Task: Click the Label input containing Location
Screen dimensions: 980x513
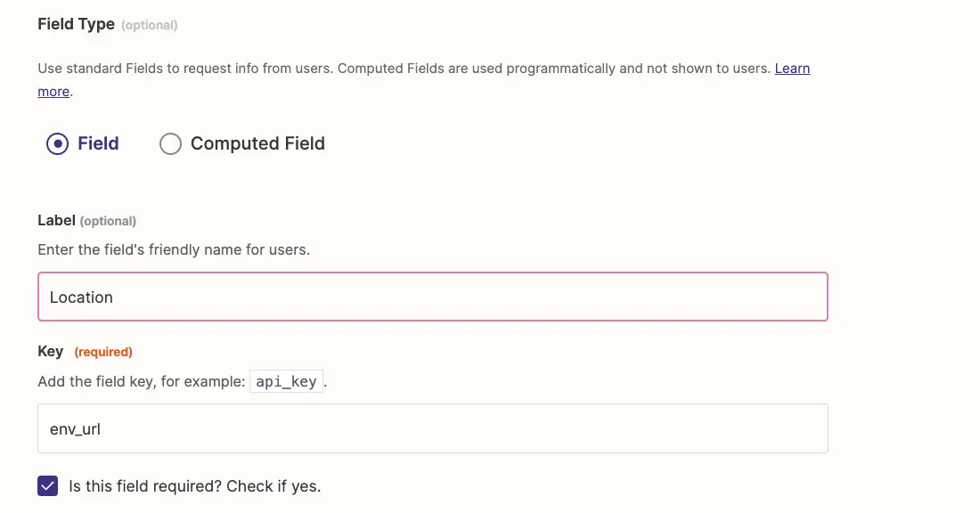Action: pyautogui.click(x=432, y=297)
